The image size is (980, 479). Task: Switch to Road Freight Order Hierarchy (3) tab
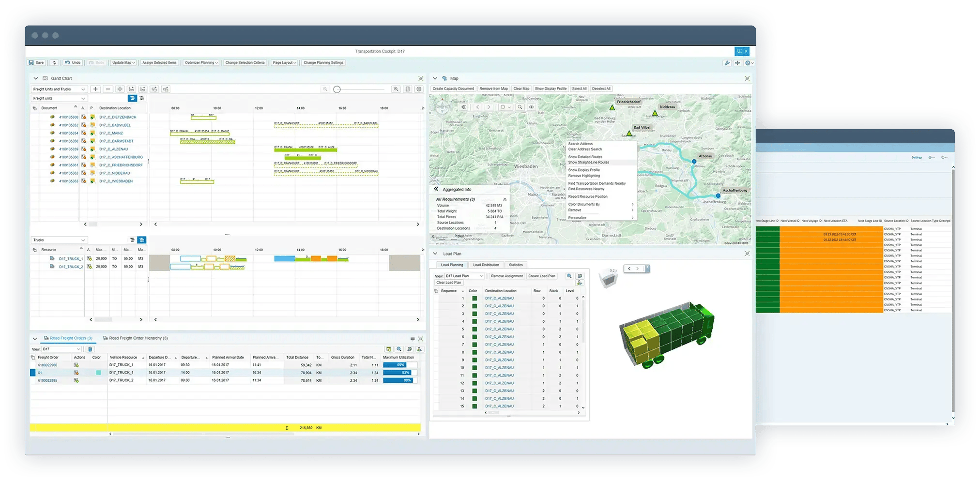tap(136, 338)
